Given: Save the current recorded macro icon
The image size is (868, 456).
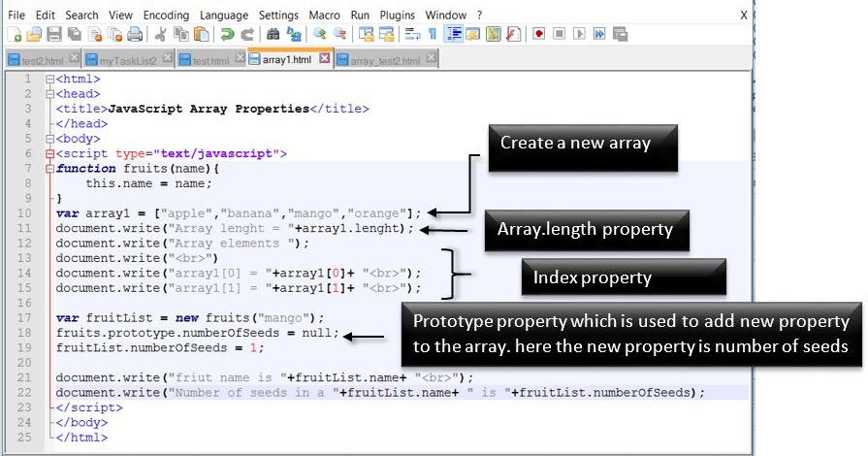Looking at the screenshot, I should (620, 34).
